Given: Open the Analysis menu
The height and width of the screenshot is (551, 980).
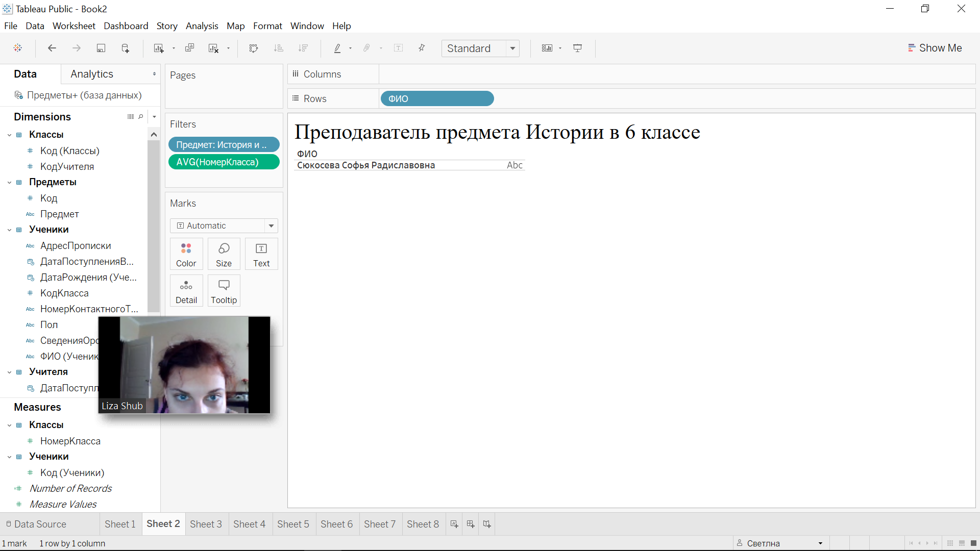Looking at the screenshot, I should [x=202, y=26].
